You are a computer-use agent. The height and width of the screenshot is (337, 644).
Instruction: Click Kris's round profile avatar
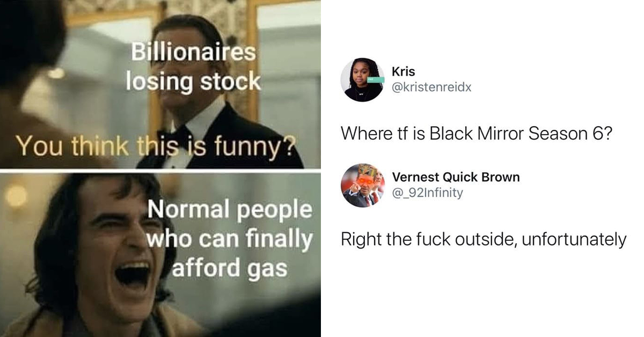point(362,80)
